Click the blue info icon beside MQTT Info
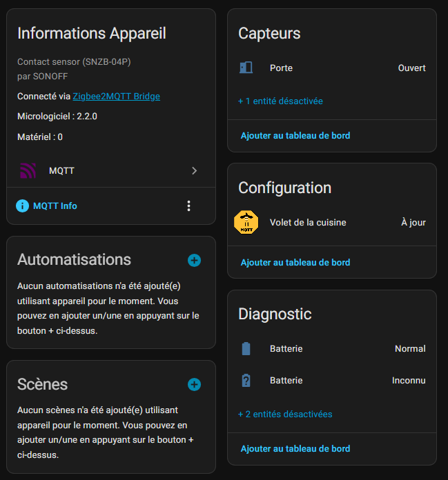 (x=23, y=206)
